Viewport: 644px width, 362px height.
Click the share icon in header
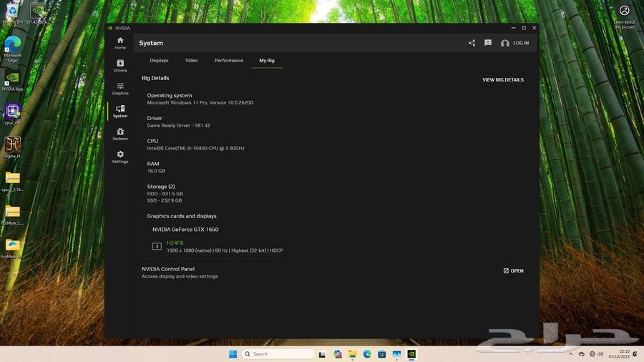point(472,43)
